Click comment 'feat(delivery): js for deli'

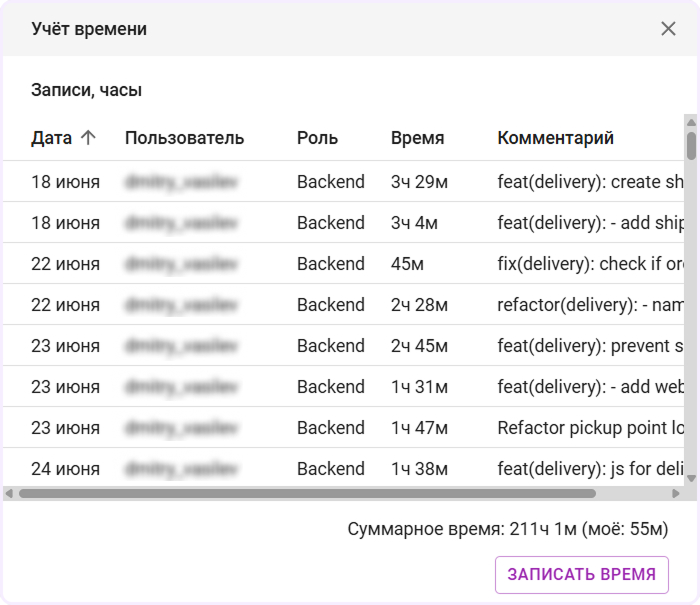[x=590, y=470]
